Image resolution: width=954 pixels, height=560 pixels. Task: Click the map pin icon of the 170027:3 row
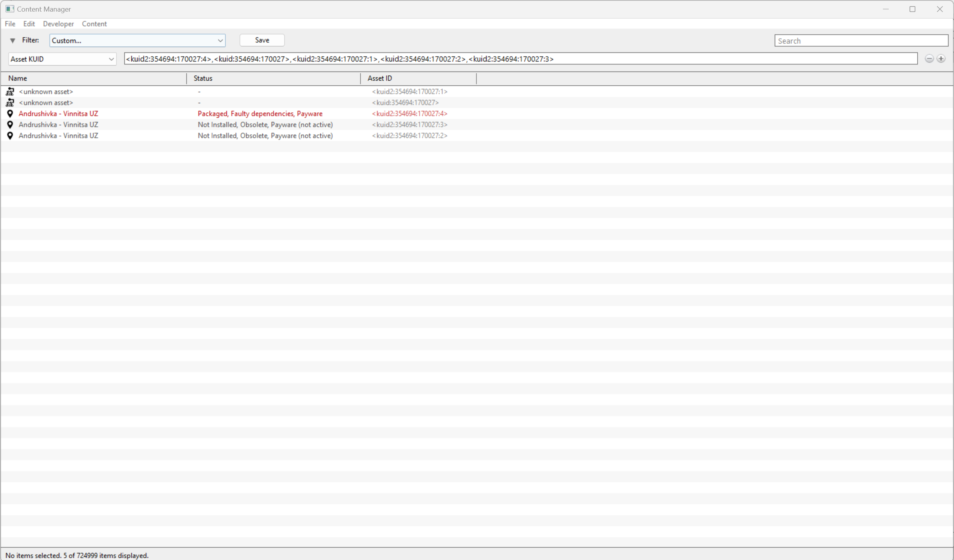(10, 125)
